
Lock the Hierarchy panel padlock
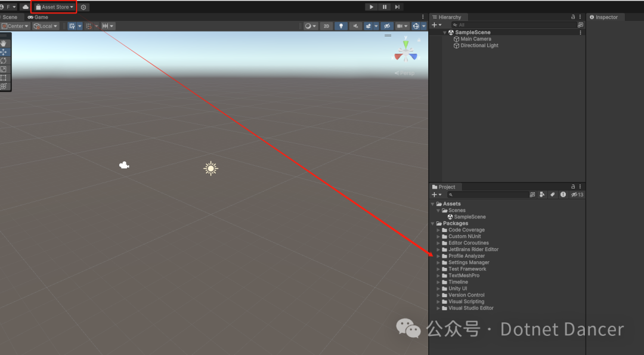tap(573, 17)
